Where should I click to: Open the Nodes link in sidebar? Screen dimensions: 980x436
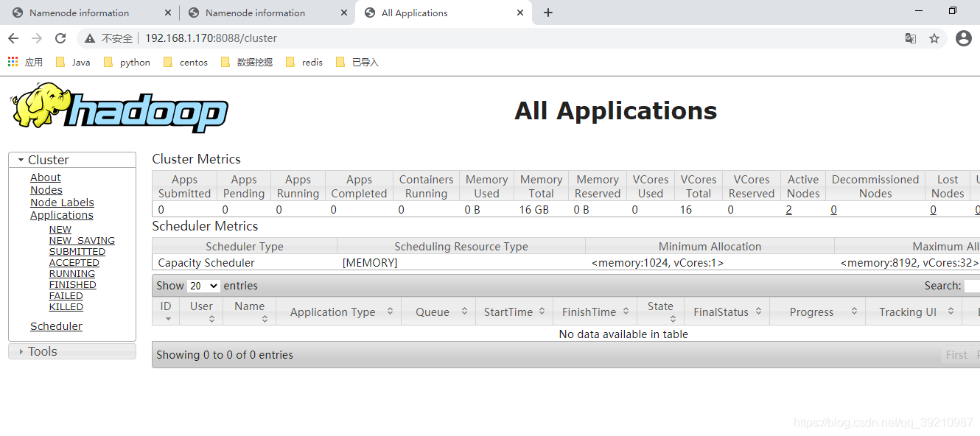pos(46,190)
